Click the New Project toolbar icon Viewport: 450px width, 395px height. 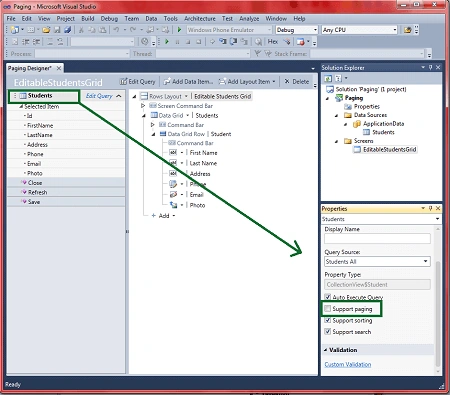click(x=14, y=30)
